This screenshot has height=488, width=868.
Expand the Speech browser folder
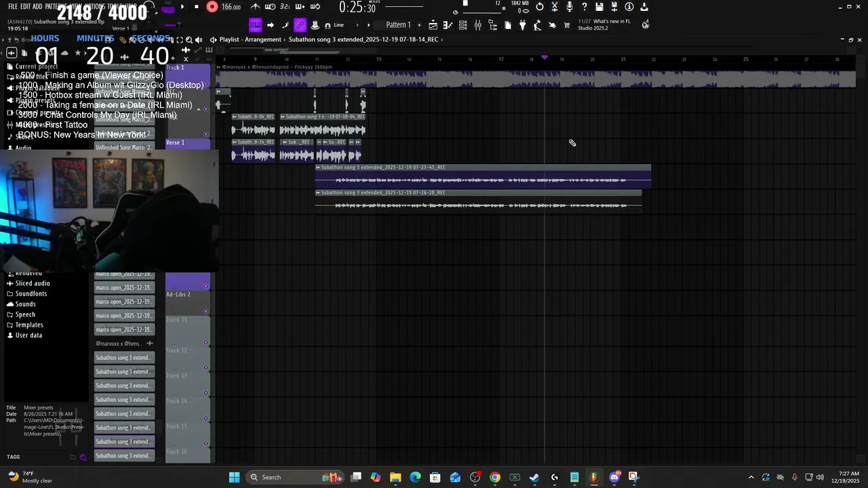point(25,314)
